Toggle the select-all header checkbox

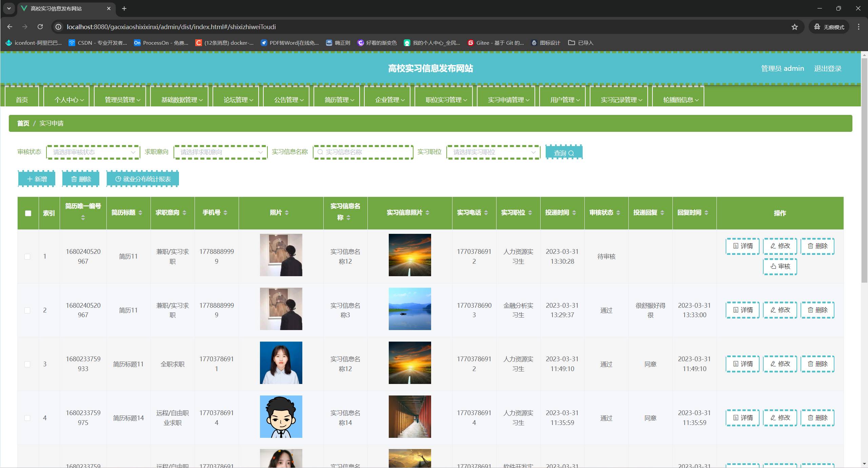pos(28,213)
